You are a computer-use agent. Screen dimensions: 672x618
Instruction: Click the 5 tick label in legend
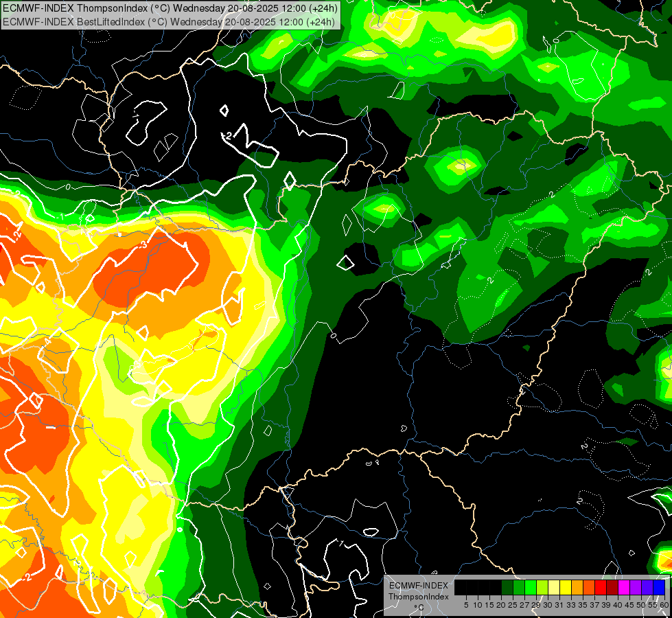[x=466, y=605]
